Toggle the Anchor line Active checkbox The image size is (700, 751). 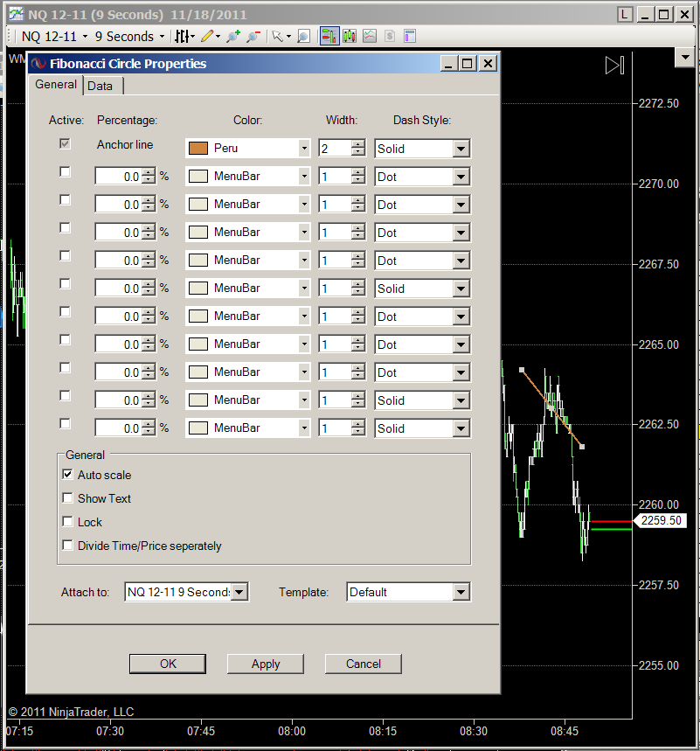[66, 143]
